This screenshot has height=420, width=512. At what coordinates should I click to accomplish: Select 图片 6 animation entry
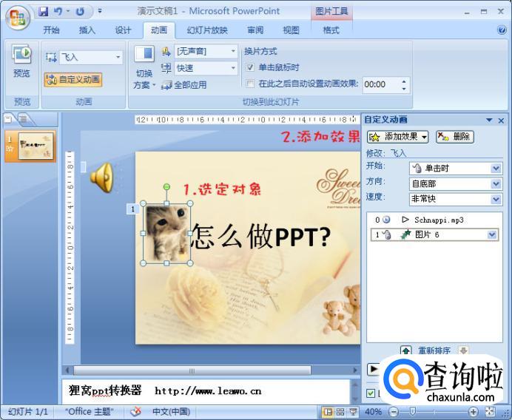(434, 234)
